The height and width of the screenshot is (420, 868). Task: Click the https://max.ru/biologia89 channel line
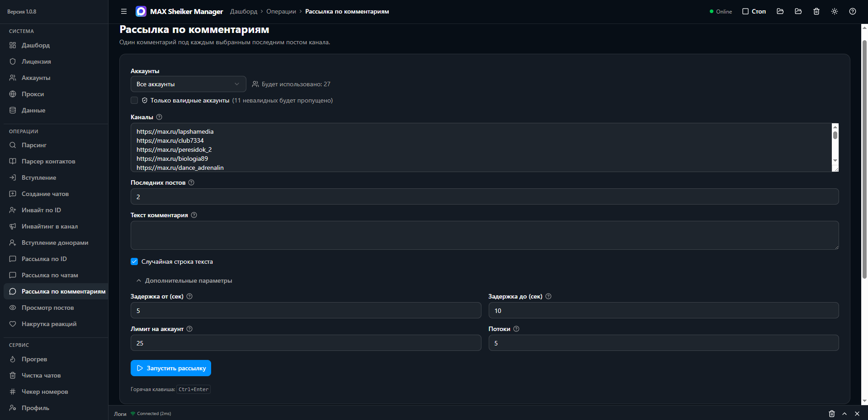(172, 159)
